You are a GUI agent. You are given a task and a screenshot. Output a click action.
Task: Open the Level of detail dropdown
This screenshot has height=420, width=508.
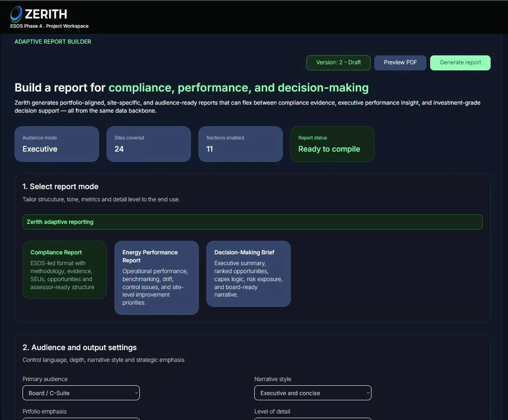[312, 419]
